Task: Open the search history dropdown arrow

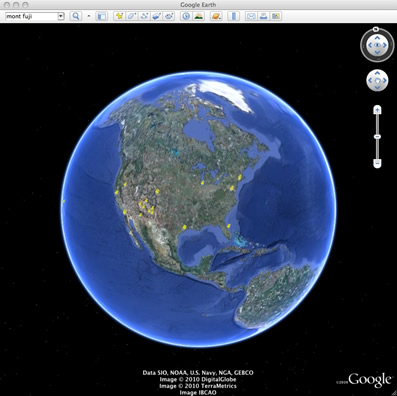Action: (x=61, y=16)
